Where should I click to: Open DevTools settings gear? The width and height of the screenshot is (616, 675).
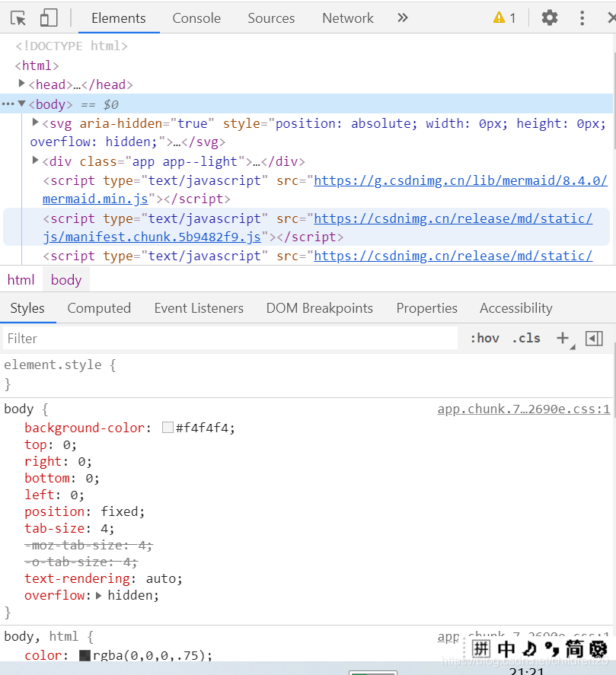[549, 18]
